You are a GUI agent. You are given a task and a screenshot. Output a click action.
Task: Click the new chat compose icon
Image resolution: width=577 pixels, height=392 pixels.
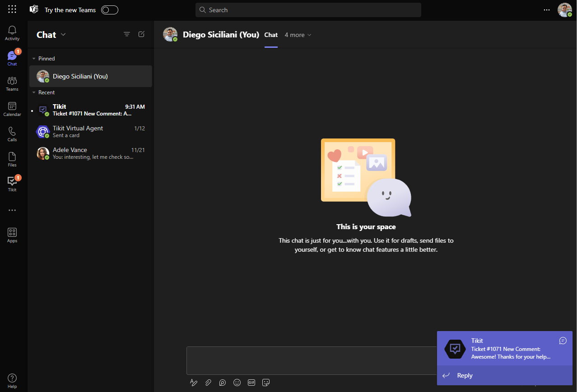pos(141,34)
